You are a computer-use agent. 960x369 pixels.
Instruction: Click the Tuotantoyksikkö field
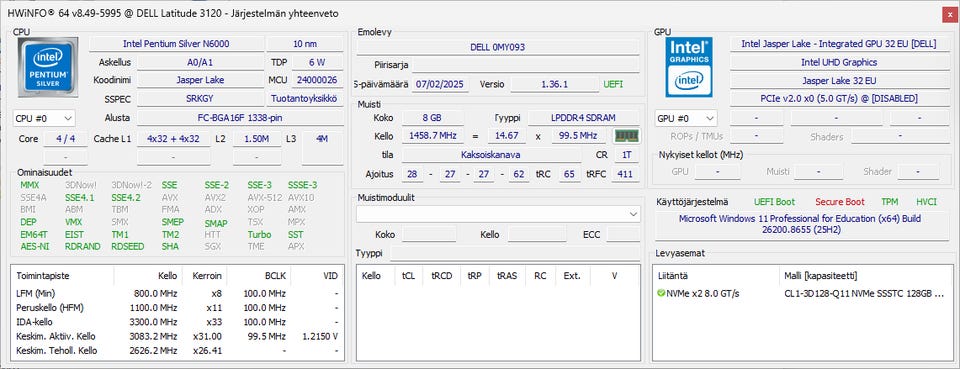[305, 99]
